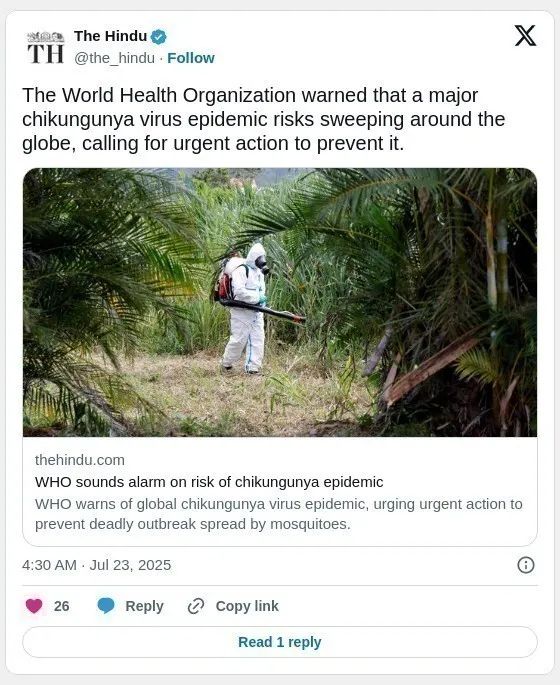
Task: Click the 26 likes count
Action: pyautogui.click(x=62, y=606)
